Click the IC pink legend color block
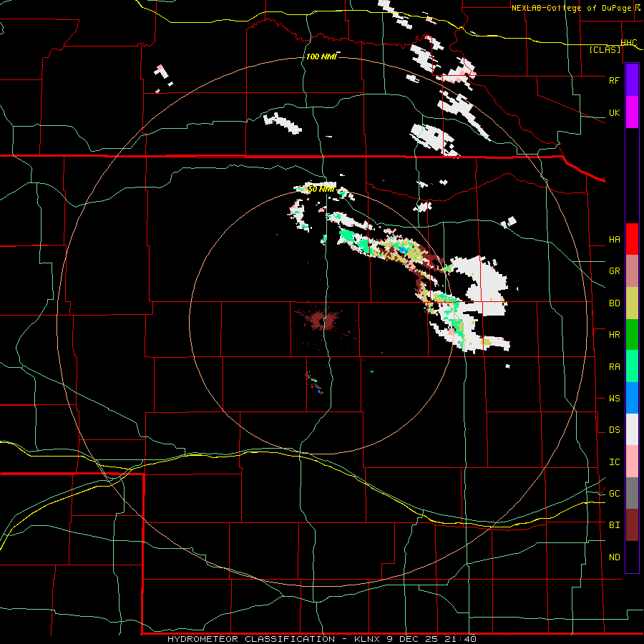This screenshot has height=644, width=644. click(632, 462)
